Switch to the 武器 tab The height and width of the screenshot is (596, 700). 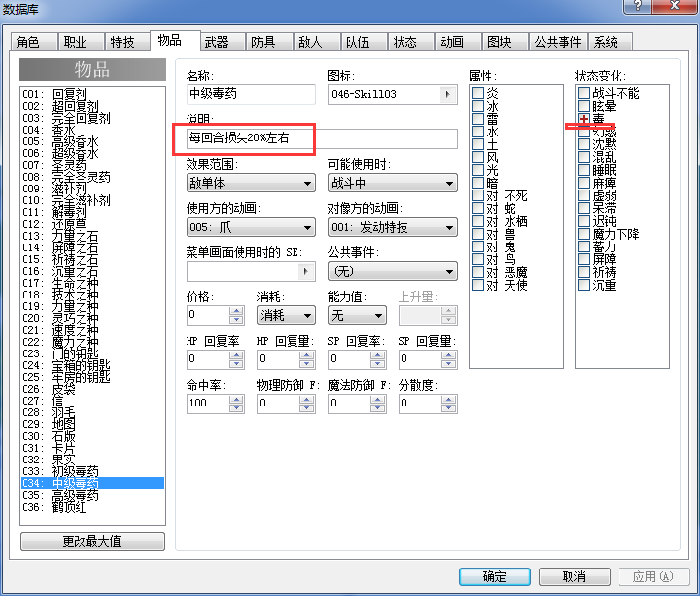click(x=223, y=42)
